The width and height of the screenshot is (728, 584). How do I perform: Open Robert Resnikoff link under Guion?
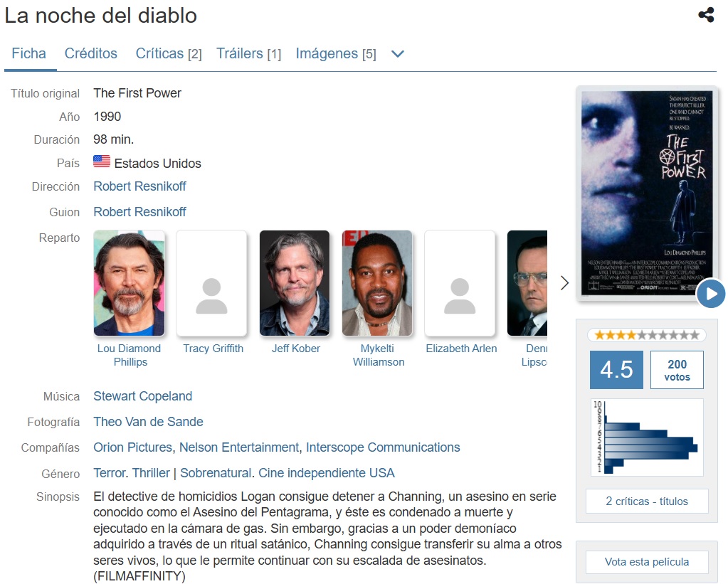[139, 212]
